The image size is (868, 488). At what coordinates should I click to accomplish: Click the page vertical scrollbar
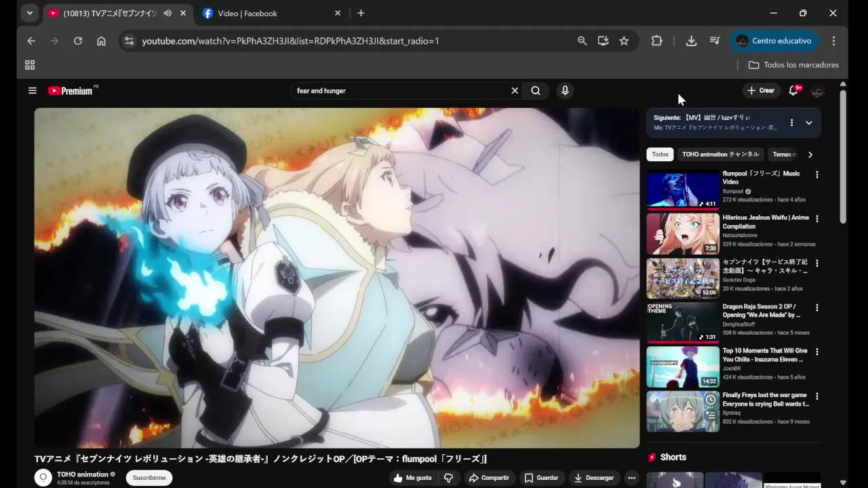point(843,156)
